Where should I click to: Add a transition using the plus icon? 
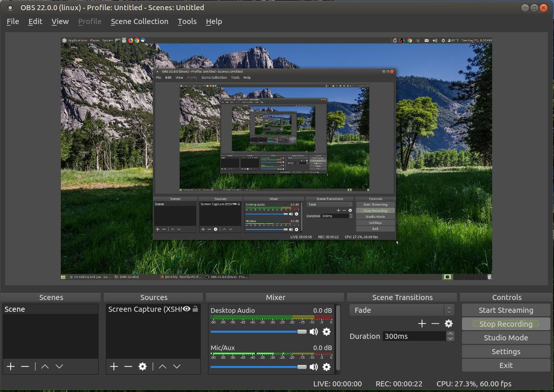point(422,323)
